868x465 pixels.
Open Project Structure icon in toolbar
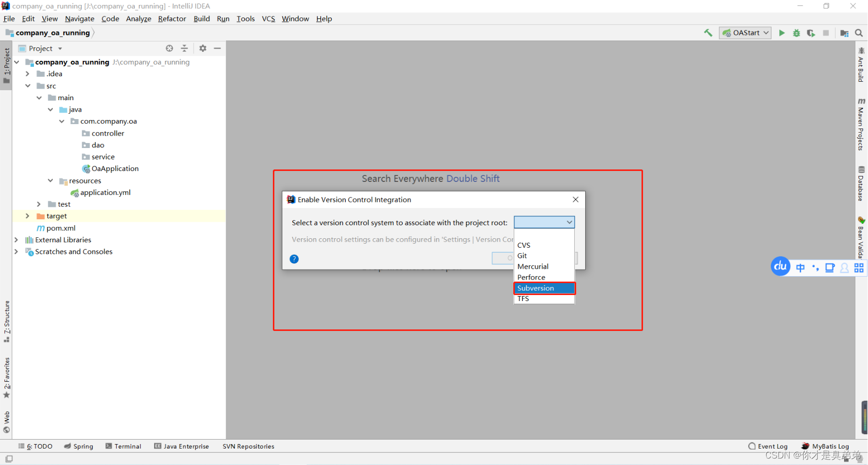pyautogui.click(x=844, y=33)
